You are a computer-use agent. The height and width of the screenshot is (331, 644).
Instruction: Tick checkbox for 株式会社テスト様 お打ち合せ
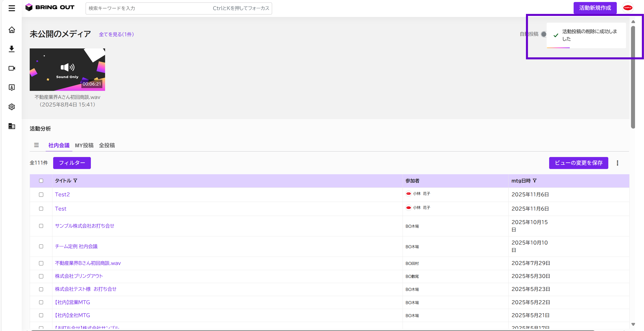(x=41, y=289)
